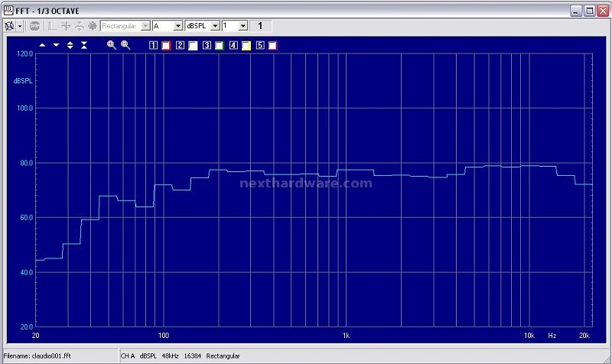Click the white overlay 2 color box

pyautogui.click(x=193, y=46)
